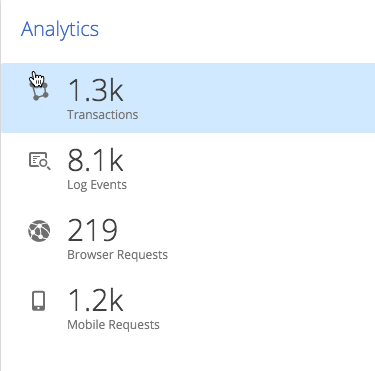Select the 219 browser requests count
This screenshot has height=371, width=375.
(x=92, y=230)
